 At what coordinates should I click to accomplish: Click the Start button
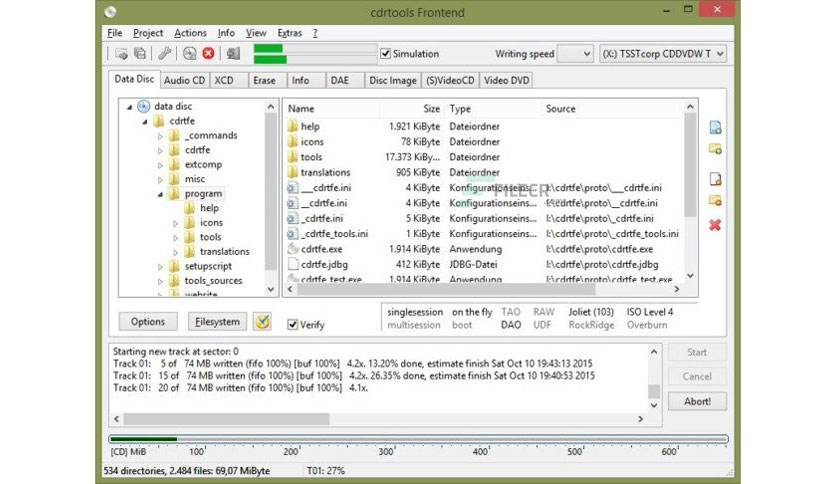point(697,352)
